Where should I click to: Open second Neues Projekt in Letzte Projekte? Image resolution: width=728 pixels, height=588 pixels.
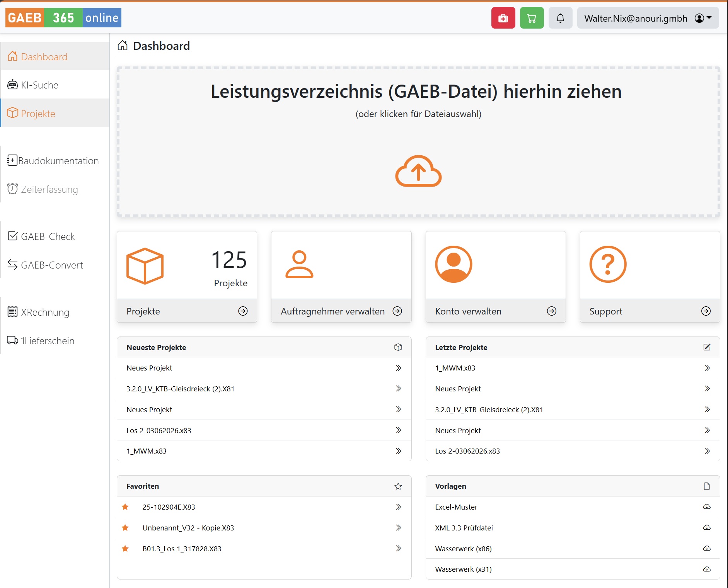click(573, 430)
